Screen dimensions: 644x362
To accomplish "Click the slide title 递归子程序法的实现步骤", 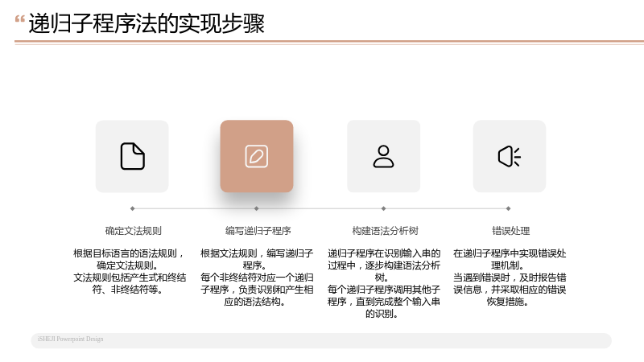I will [147, 23].
